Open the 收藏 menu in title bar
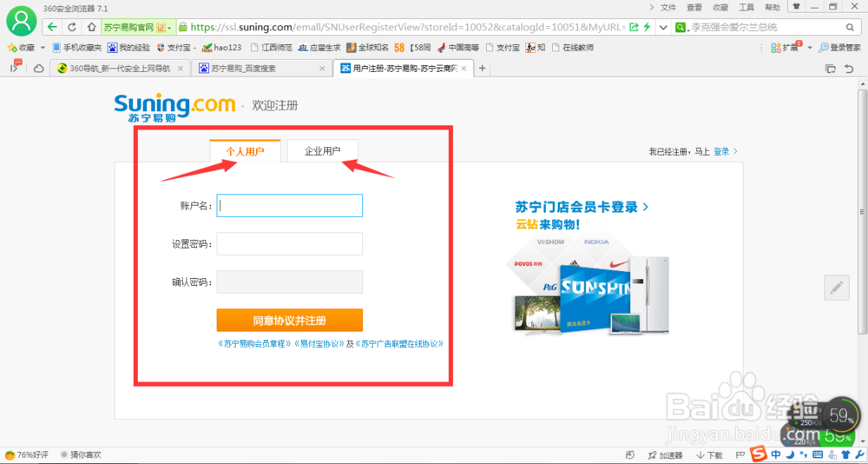 pos(720,7)
